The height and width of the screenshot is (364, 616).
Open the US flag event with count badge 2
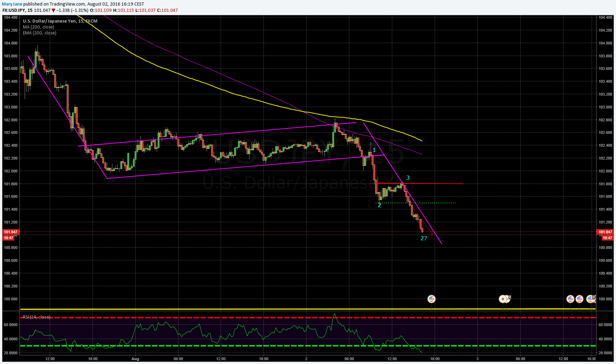click(x=591, y=299)
